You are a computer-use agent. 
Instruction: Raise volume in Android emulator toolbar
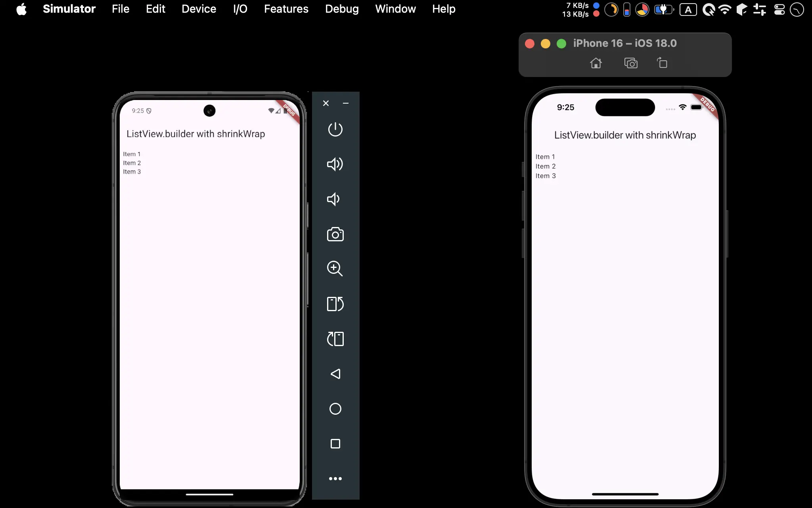pyautogui.click(x=335, y=164)
